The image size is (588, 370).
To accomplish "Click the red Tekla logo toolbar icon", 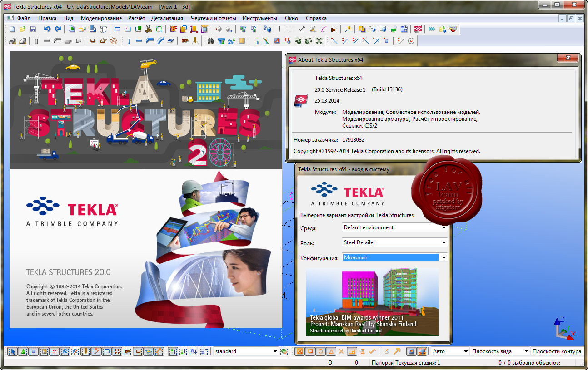I will click(418, 29).
